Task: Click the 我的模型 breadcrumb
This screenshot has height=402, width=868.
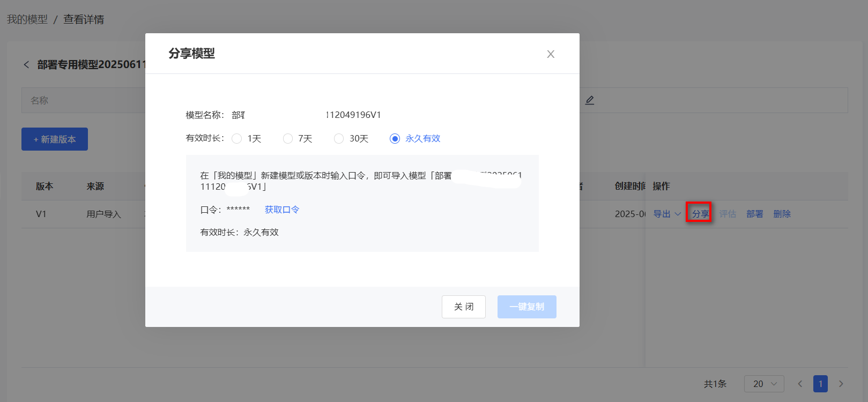Action: (27, 19)
